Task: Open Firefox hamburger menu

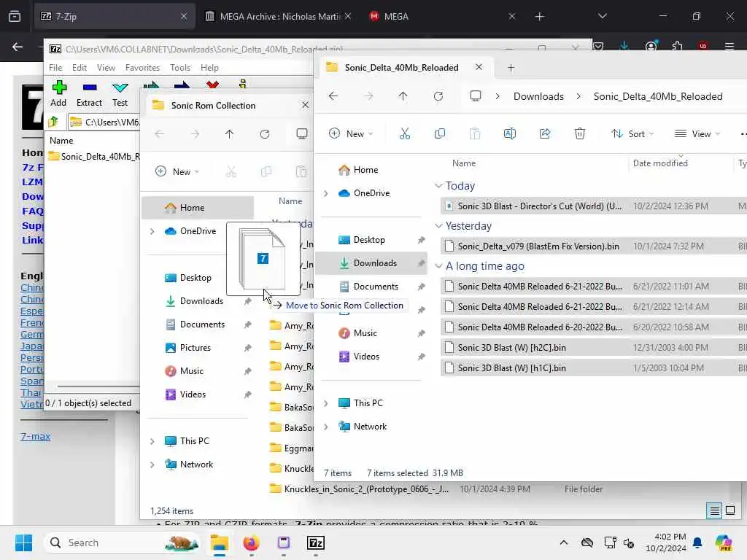Action: [729, 46]
